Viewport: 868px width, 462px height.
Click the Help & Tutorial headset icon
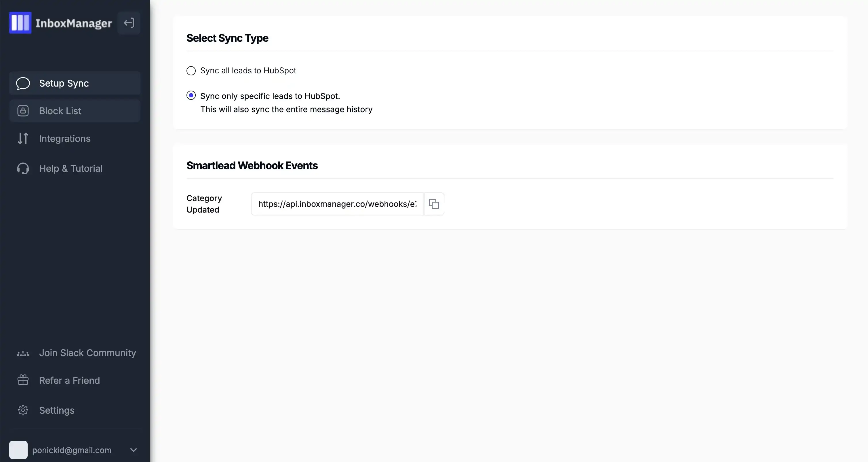[x=23, y=168]
